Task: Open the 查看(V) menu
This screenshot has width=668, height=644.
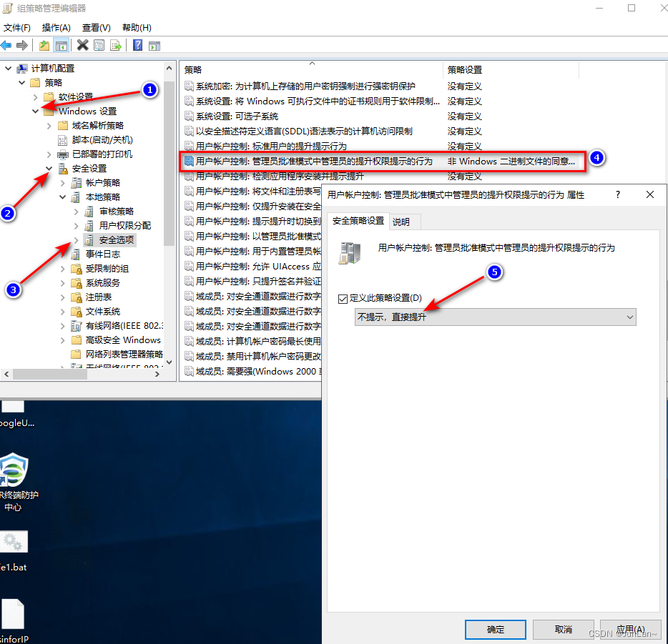Action: (x=97, y=28)
